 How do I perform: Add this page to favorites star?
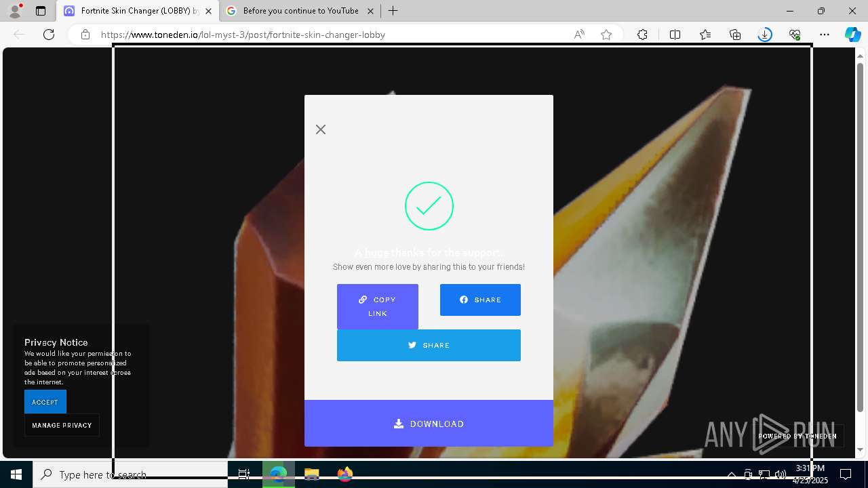coord(606,35)
